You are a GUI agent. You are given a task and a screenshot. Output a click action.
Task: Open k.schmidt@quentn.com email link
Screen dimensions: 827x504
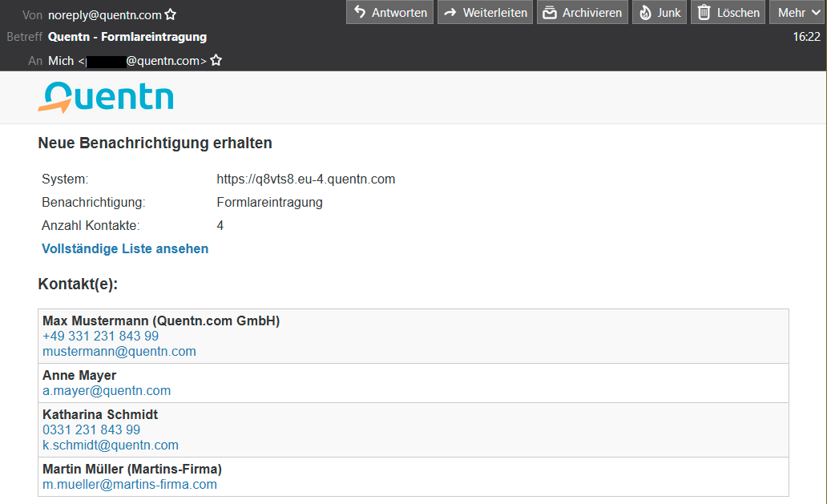111,445
